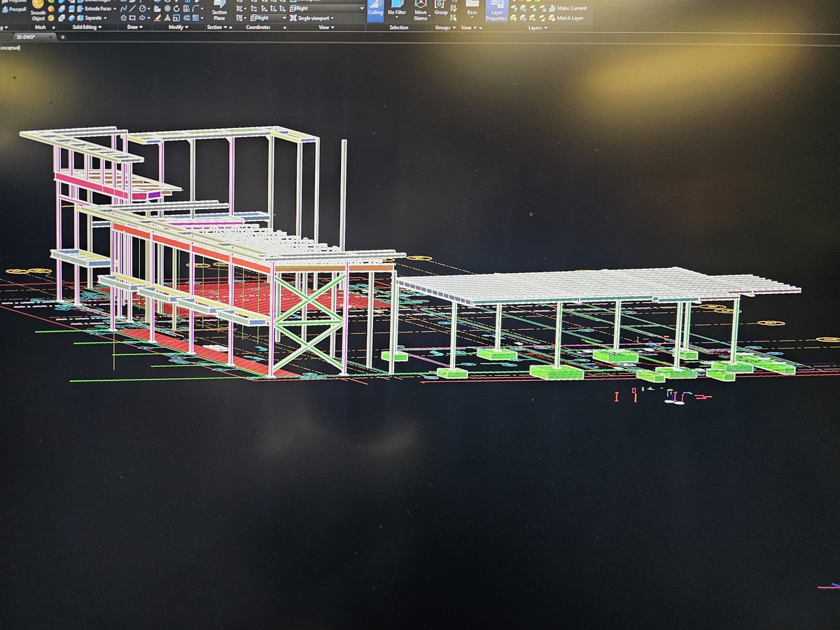
Task: Click the Extrude Faces tool
Action: point(94,8)
